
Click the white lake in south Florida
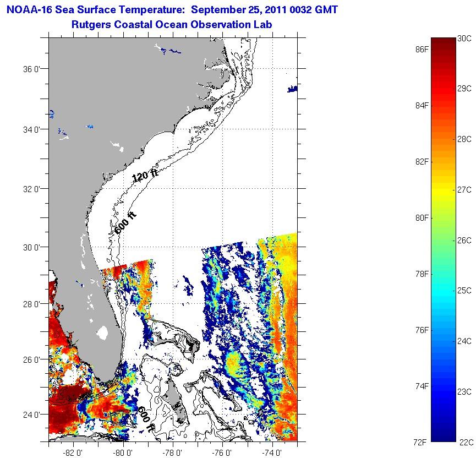point(102,332)
